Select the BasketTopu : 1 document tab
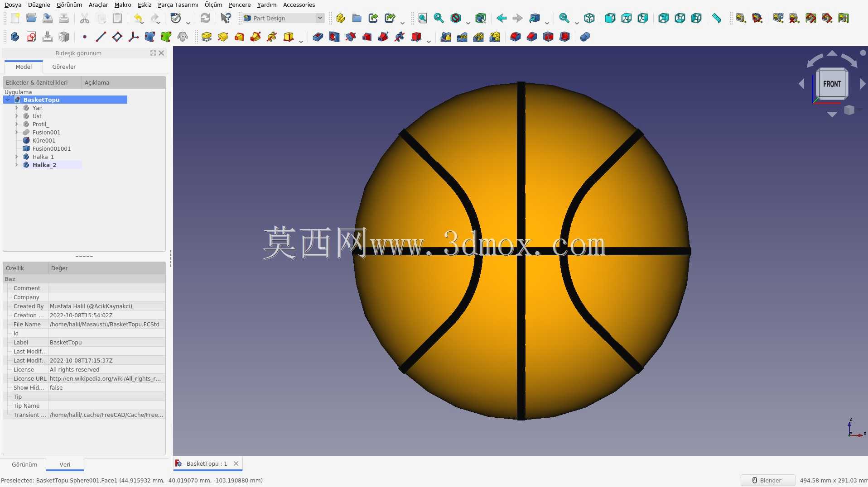 (207, 463)
